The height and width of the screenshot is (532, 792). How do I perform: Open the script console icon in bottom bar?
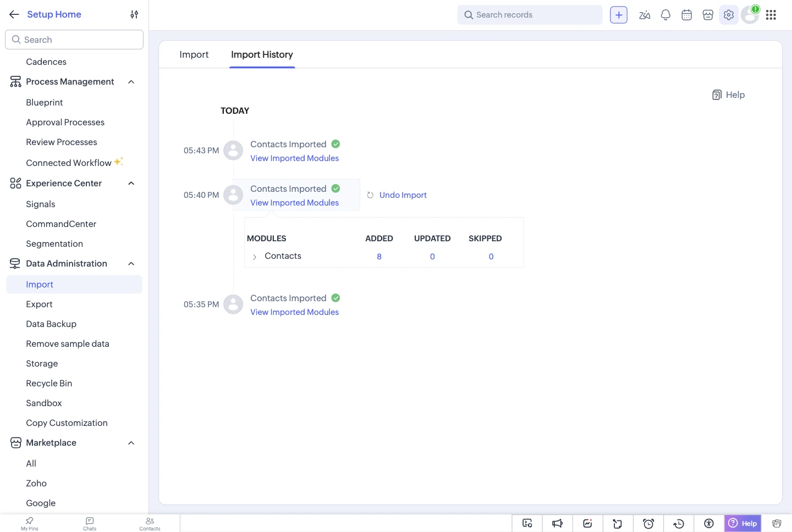coord(527,523)
